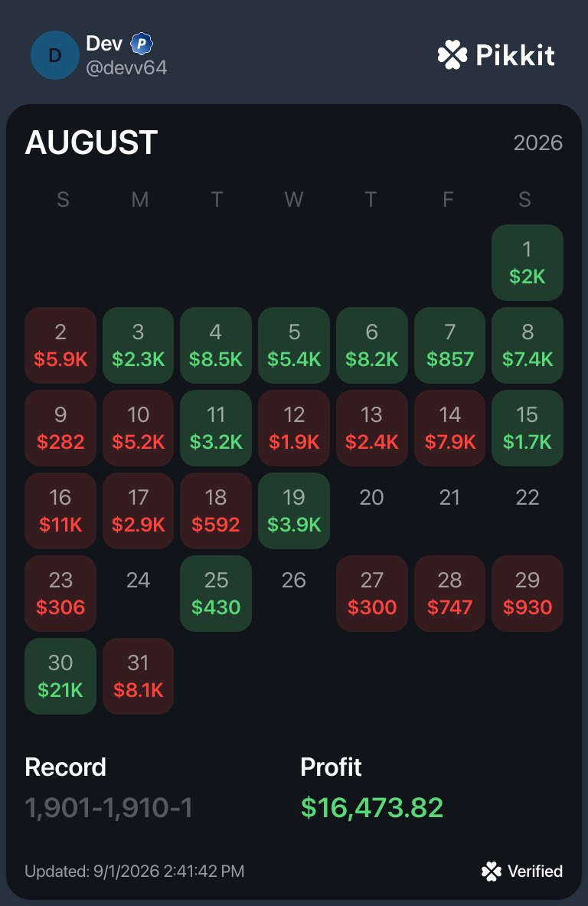Click empty day 20 on the calendar
This screenshot has height=906, width=588.
(x=371, y=498)
